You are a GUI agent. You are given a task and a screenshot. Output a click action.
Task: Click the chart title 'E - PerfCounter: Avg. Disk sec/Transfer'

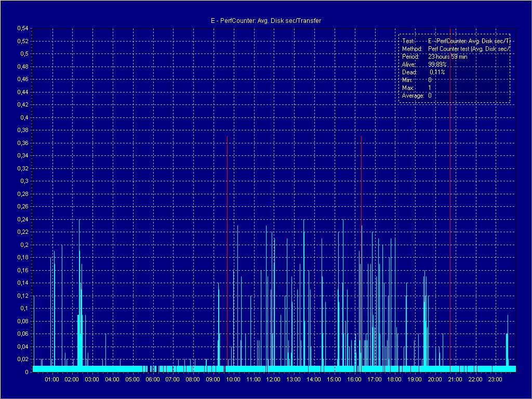pyautogui.click(x=265, y=21)
